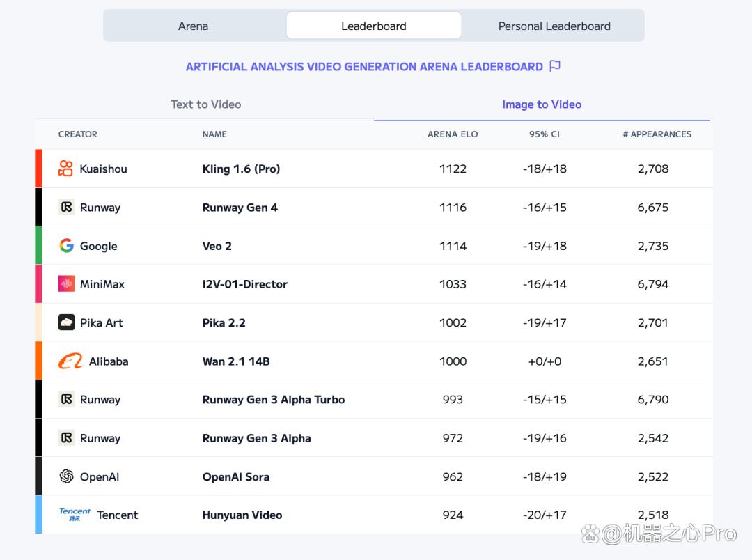Switch to the Arena tab
Viewport: 752px width, 560px height.
coord(194,26)
